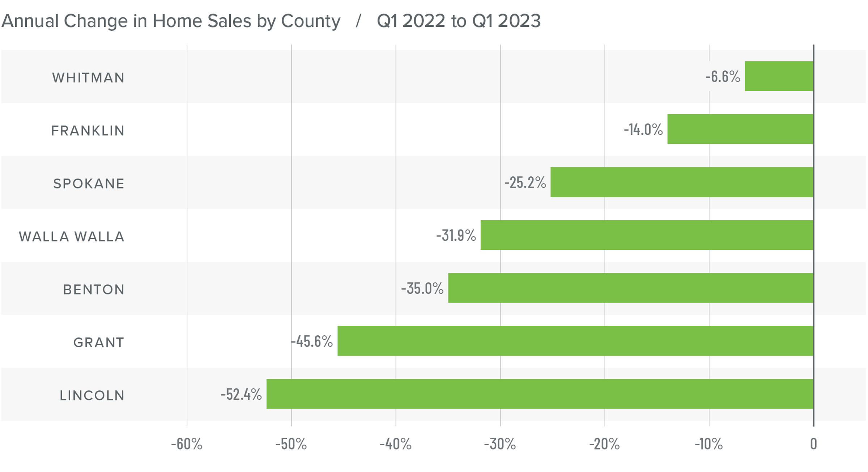Click the Benton county bar
The image size is (868, 472).
coord(630,288)
